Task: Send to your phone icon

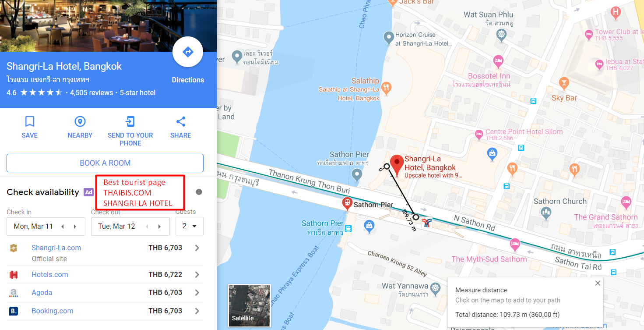Action: [130, 121]
